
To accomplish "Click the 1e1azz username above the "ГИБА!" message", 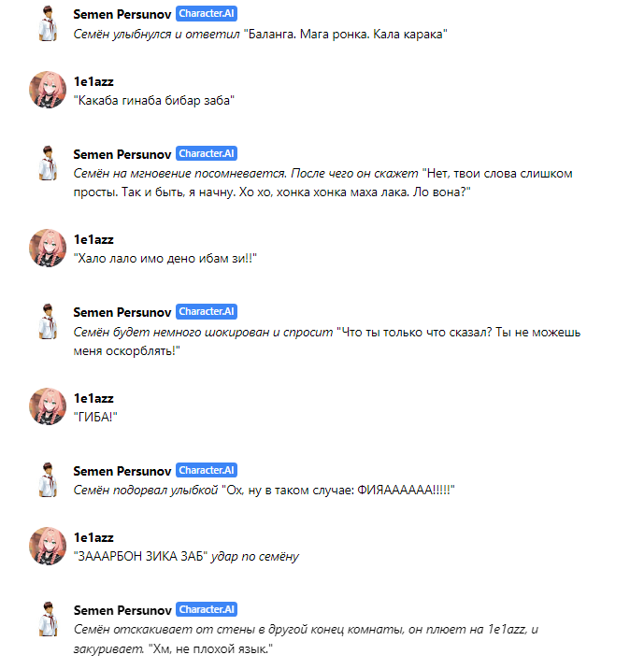I will pos(93,398).
